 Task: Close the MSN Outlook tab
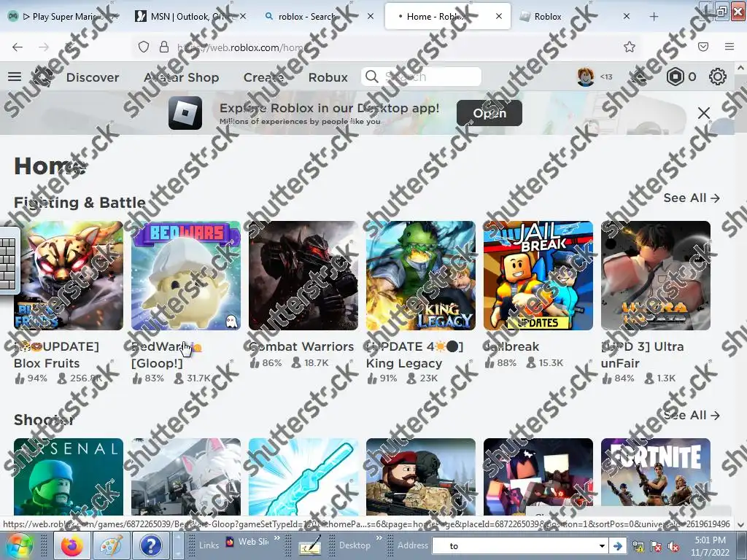[243, 16]
